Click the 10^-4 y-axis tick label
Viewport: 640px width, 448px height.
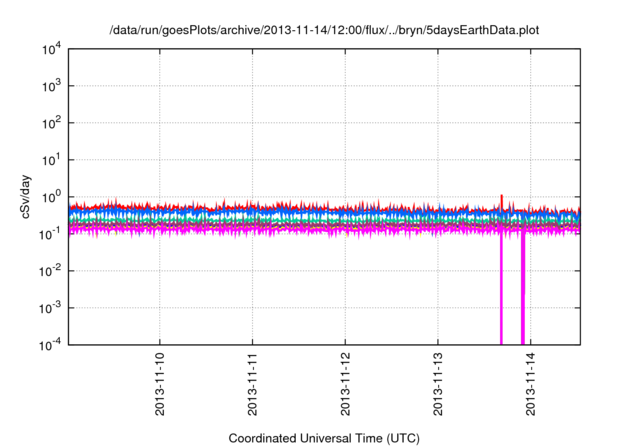tap(50, 345)
